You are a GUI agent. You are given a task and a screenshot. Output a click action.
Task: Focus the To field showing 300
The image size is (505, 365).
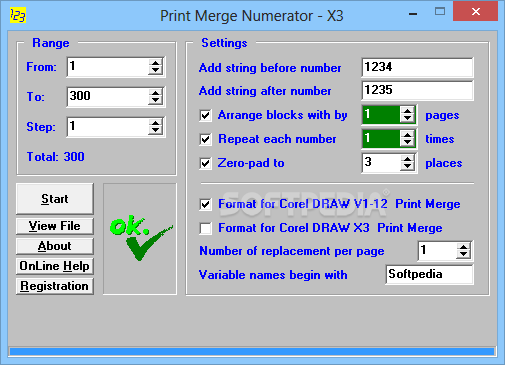108,97
